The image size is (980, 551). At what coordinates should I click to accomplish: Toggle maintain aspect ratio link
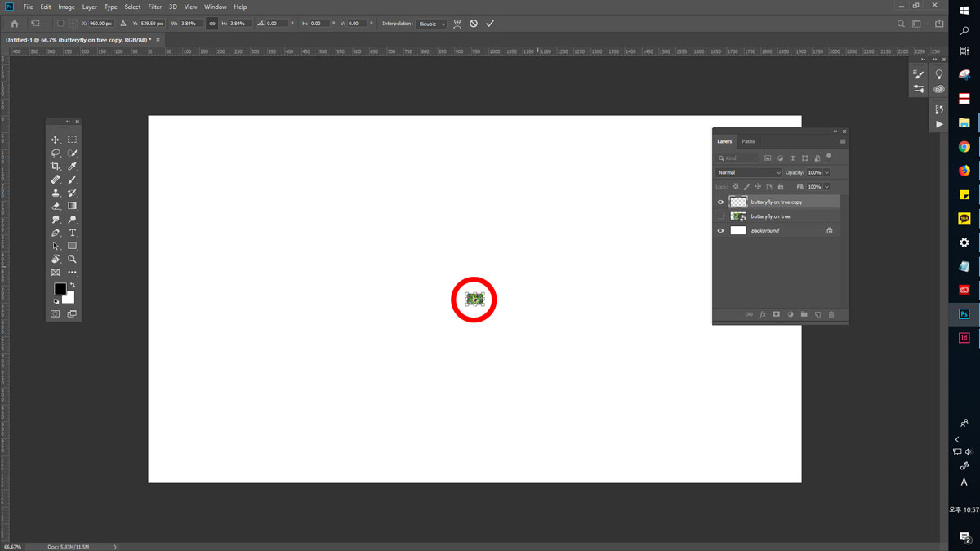coord(212,24)
